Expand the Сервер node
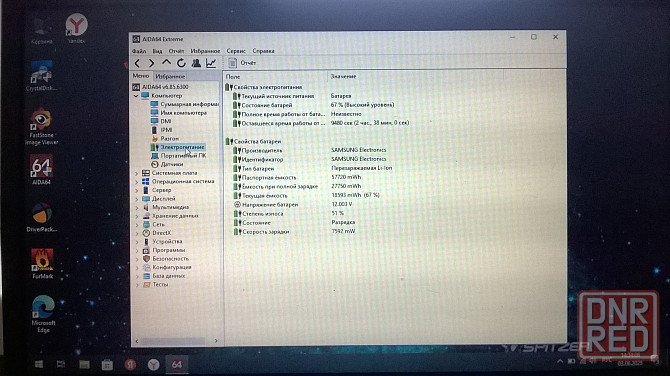The image size is (670, 376). (137, 190)
